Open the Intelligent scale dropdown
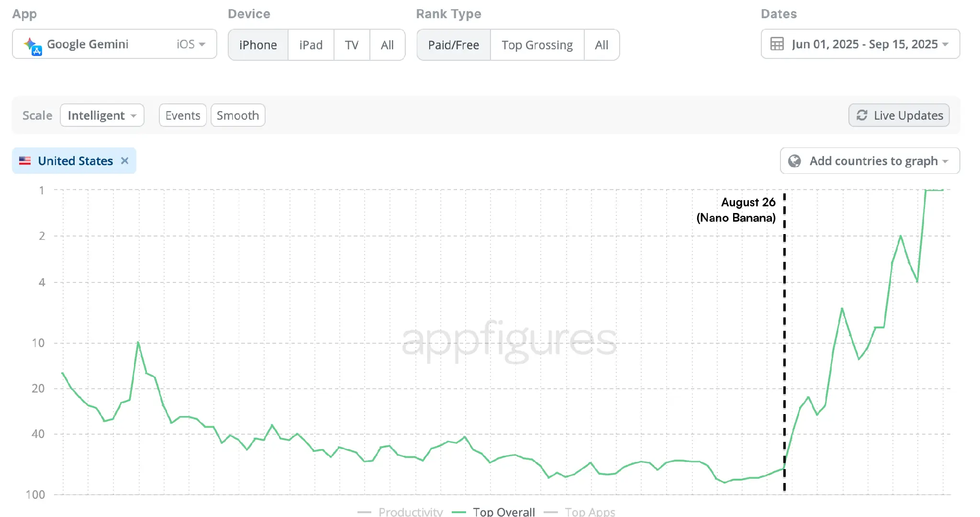 102,115
